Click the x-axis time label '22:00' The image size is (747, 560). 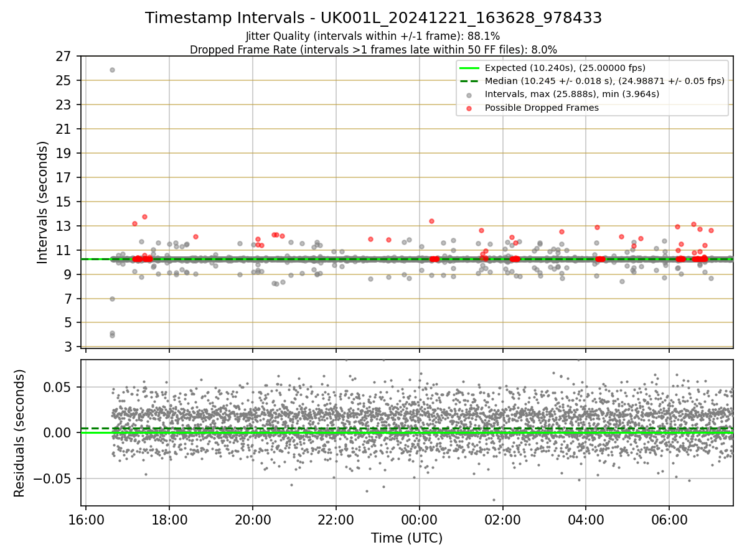(x=336, y=520)
